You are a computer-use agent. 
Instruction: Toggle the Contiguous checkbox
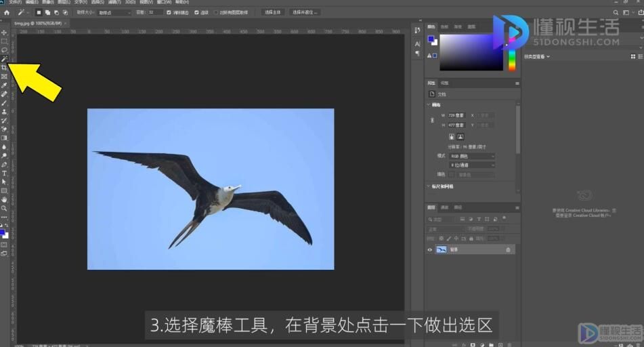[x=196, y=12]
